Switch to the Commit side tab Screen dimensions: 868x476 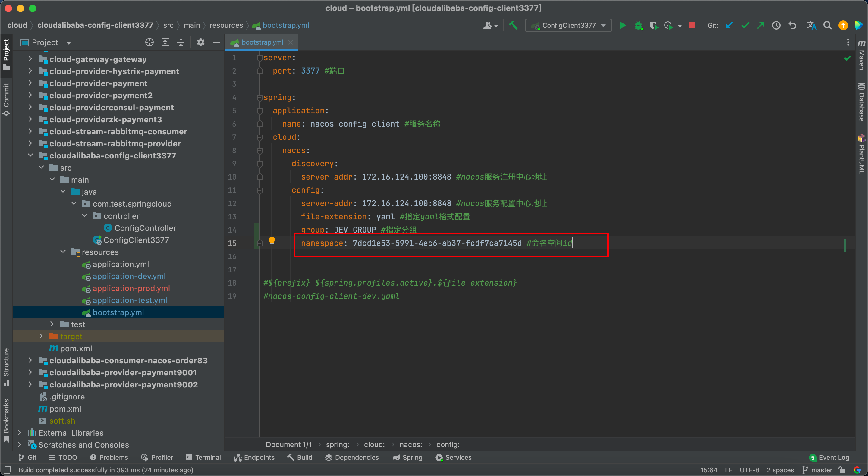[6, 99]
